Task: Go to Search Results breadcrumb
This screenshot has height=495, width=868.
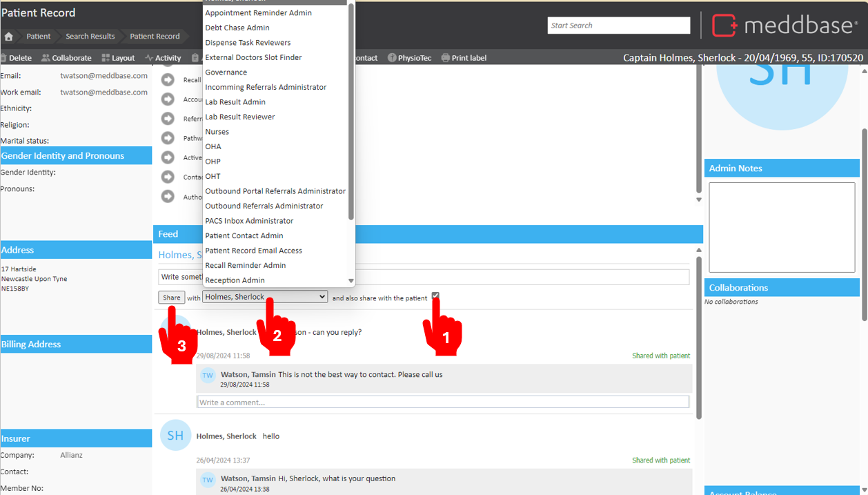Action: coord(90,37)
